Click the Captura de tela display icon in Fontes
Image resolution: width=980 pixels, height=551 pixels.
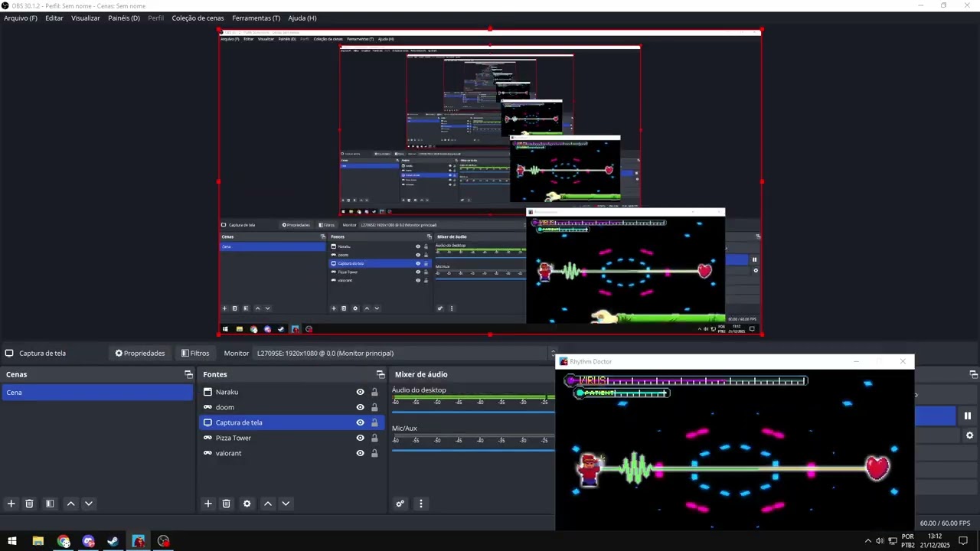pos(207,422)
